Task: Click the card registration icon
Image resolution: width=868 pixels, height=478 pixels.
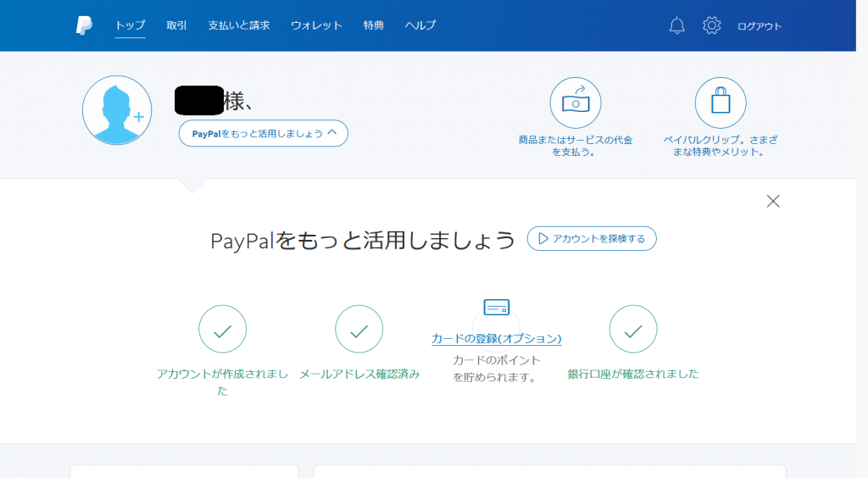Action: pos(496,307)
